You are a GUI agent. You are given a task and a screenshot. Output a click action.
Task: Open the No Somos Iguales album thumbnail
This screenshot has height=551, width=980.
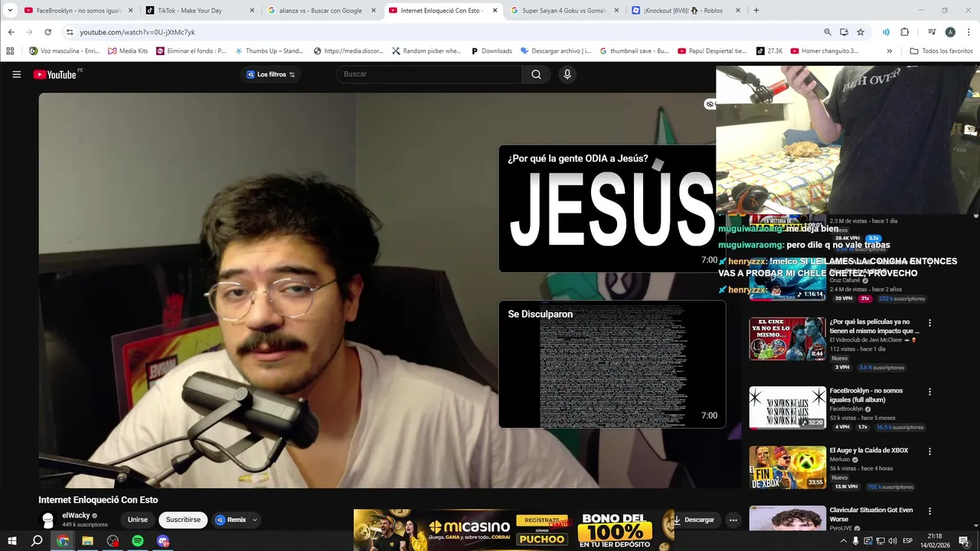(x=787, y=407)
